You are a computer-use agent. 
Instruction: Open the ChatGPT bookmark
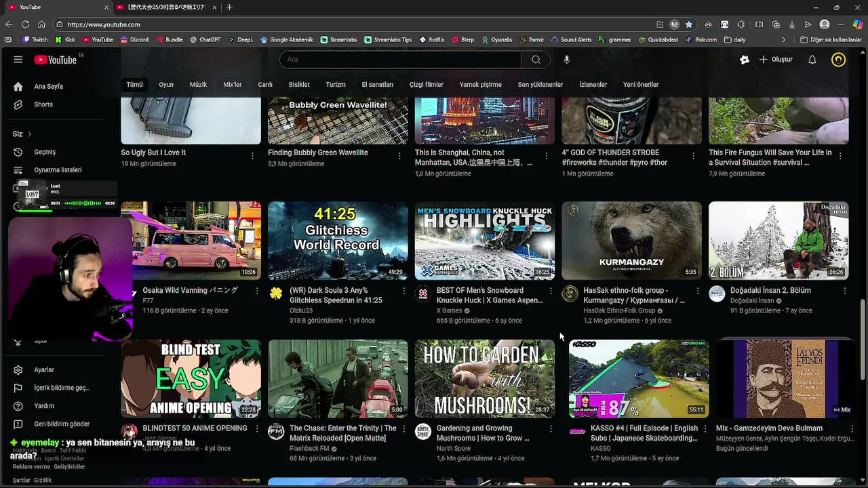pos(205,40)
